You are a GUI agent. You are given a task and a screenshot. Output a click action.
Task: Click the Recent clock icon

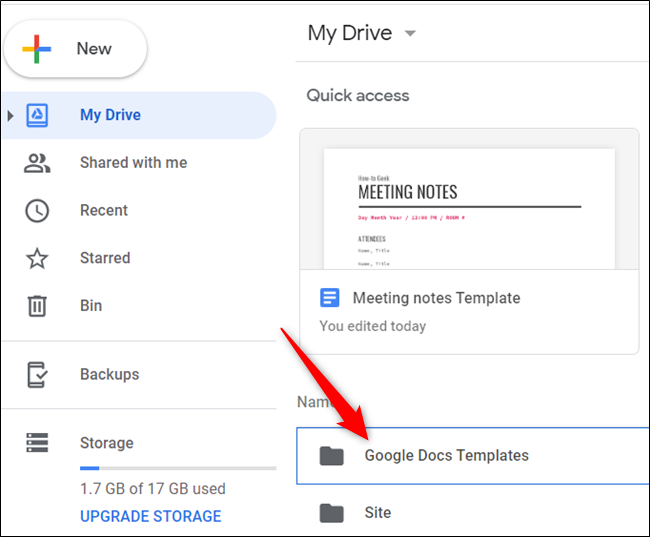pyautogui.click(x=37, y=211)
